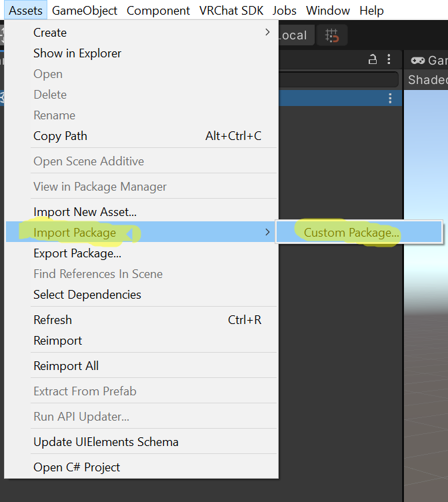
Task: Select Open C# Project
Action: pyautogui.click(x=77, y=467)
